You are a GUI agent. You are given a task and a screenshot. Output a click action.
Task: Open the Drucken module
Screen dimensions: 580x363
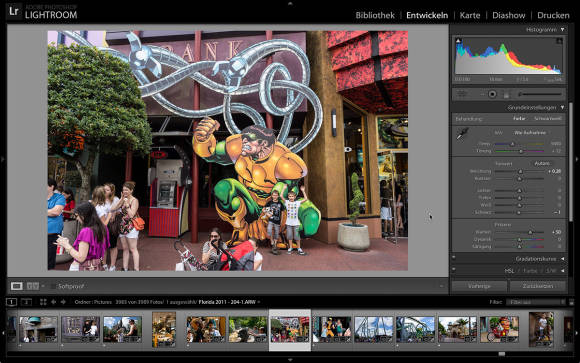click(553, 16)
